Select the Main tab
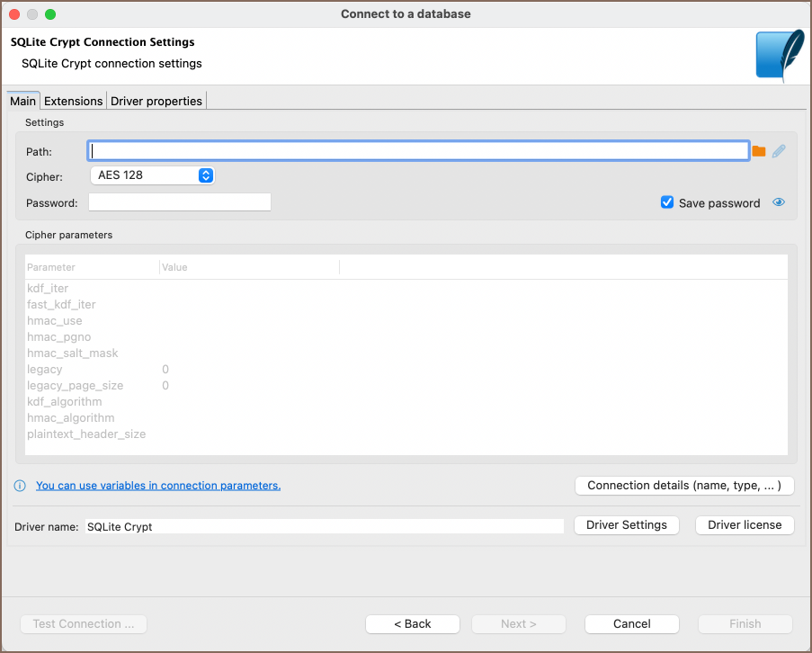The width and height of the screenshot is (812, 653). click(x=22, y=101)
